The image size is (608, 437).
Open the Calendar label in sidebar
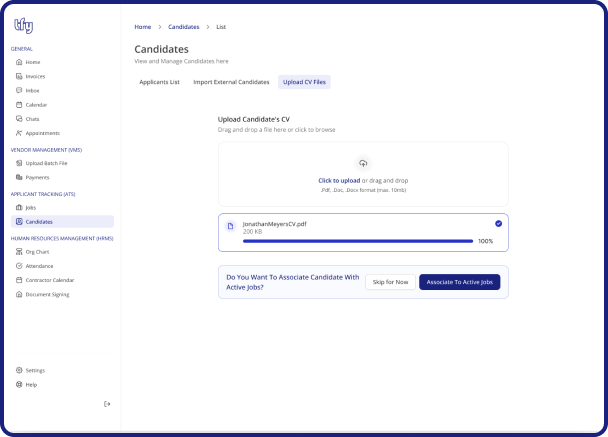(x=36, y=105)
